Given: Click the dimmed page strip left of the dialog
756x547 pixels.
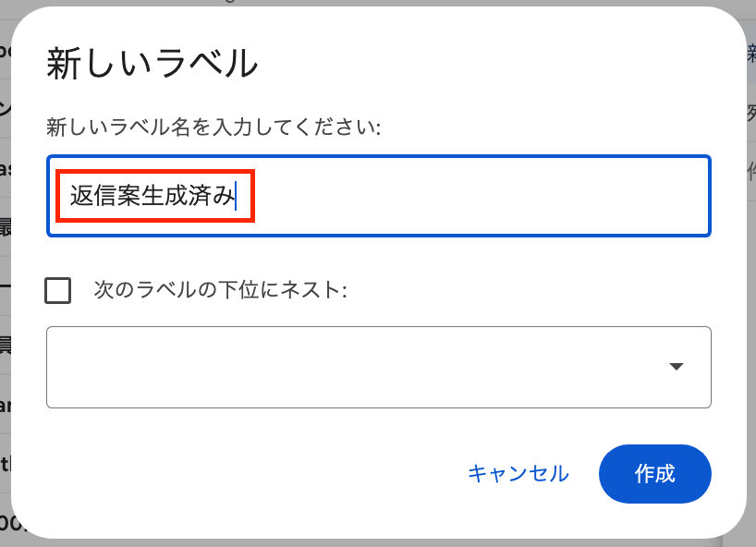Looking at the screenshot, I should 5,277.
